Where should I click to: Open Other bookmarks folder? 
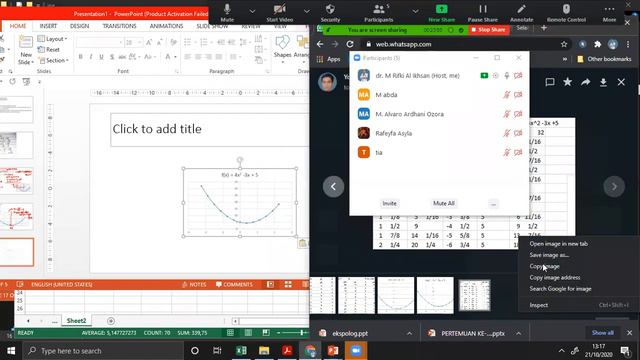tap(604, 59)
